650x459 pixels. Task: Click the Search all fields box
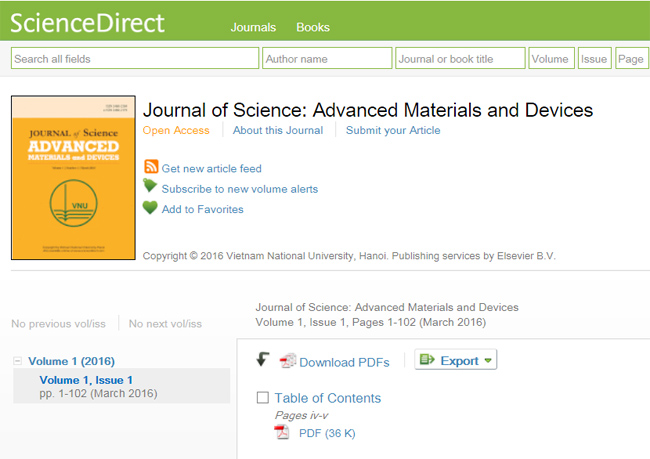pos(135,59)
